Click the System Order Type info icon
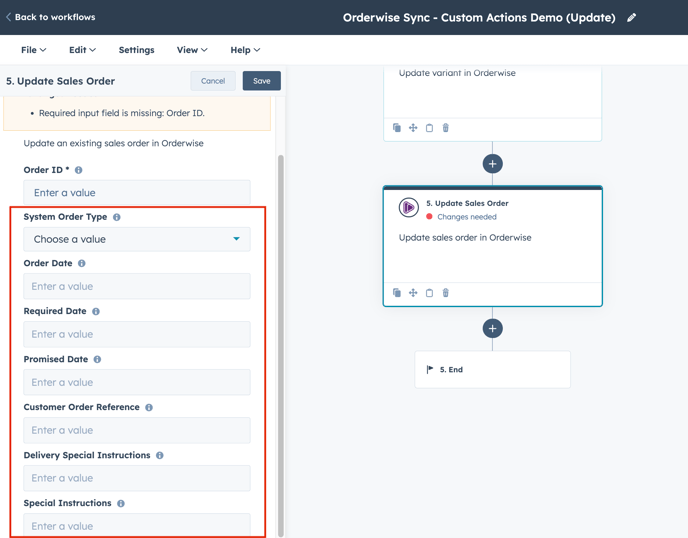This screenshot has width=688, height=538. 117,217
